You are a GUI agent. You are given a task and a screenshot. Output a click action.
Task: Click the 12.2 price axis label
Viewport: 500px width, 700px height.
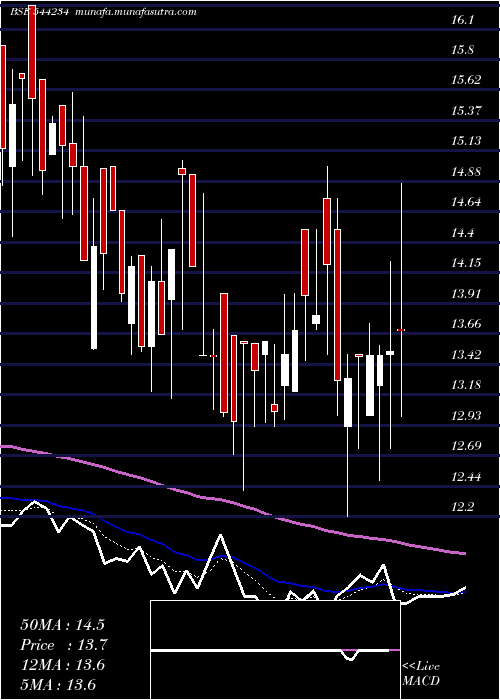point(462,507)
